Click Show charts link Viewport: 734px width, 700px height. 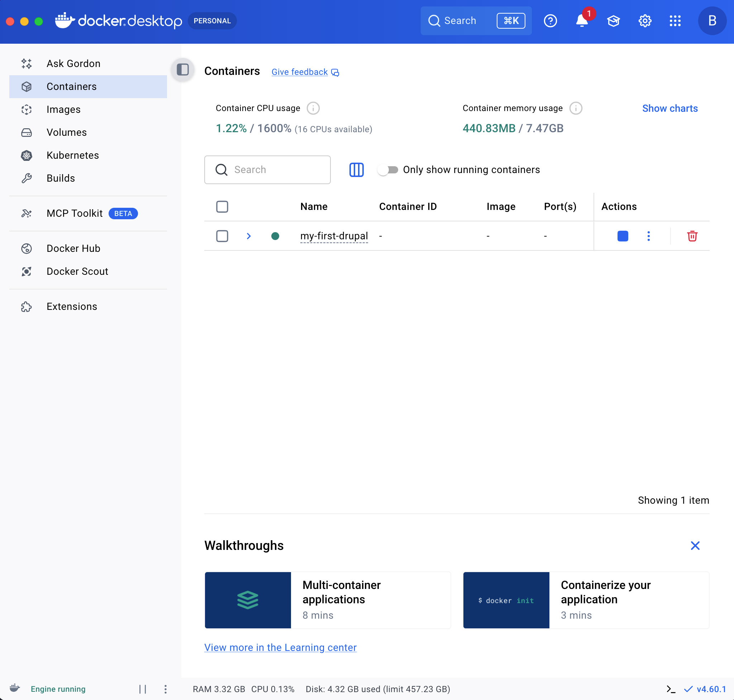pos(669,108)
